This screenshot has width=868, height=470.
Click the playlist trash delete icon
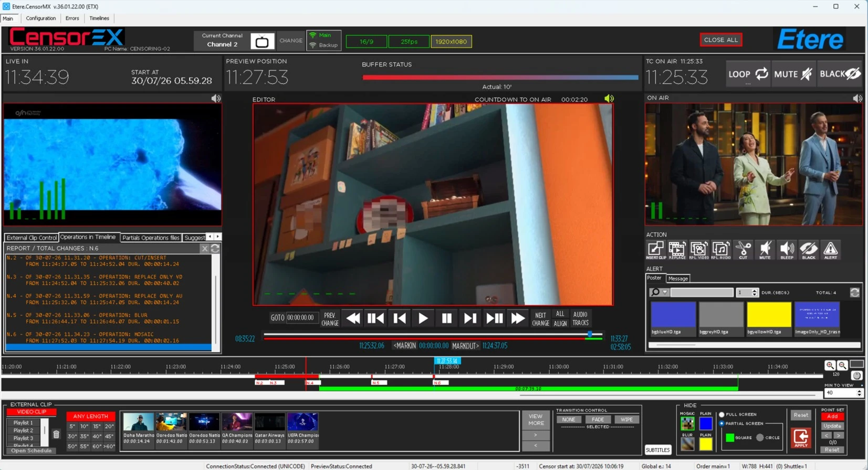pyautogui.click(x=56, y=434)
